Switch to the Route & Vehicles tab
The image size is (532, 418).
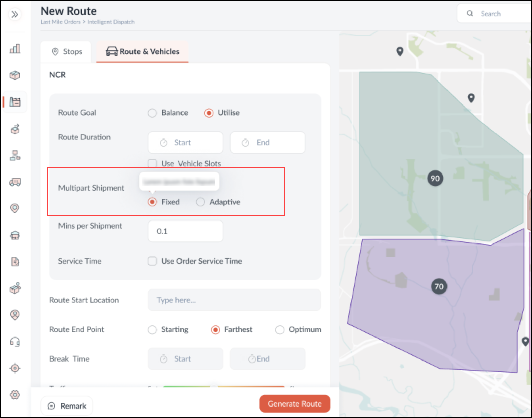[x=142, y=52]
